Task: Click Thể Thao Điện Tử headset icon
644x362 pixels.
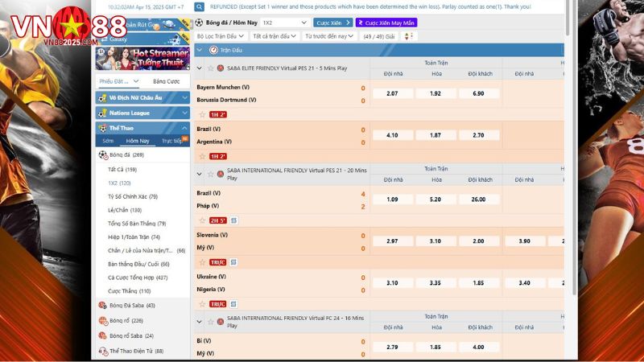Action: coord(103,351)
